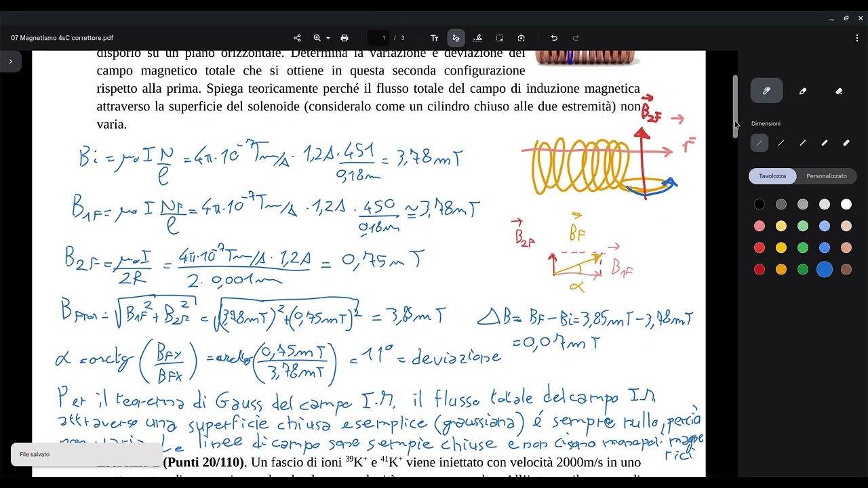Minimize the viewer window
This screenshot has height=488, width=868.
[x=831, y=18]
